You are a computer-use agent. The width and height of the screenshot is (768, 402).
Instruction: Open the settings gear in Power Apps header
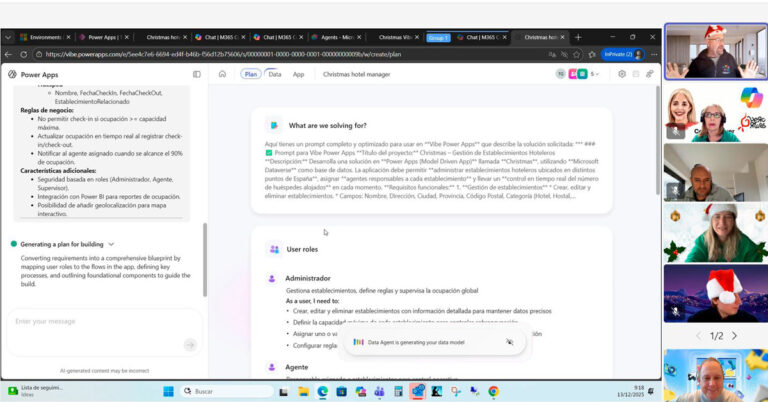point(622,74)
